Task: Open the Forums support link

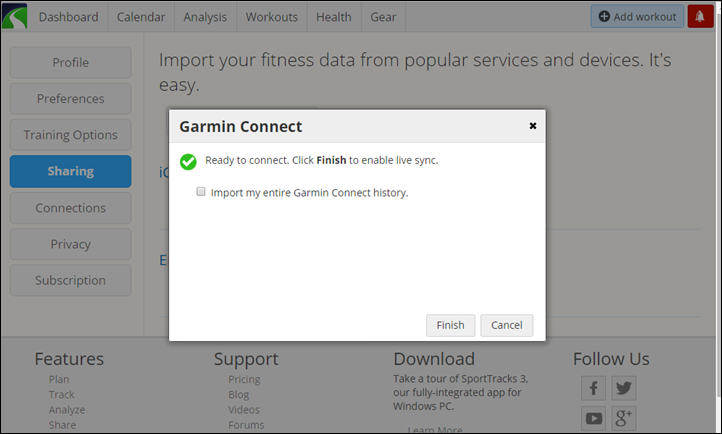Action: [246, 425]
